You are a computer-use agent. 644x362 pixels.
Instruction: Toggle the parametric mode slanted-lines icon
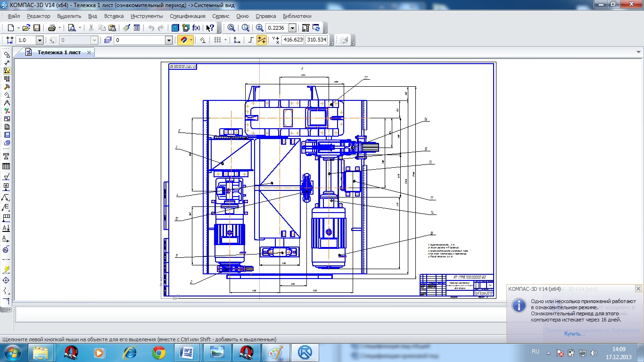203,41
